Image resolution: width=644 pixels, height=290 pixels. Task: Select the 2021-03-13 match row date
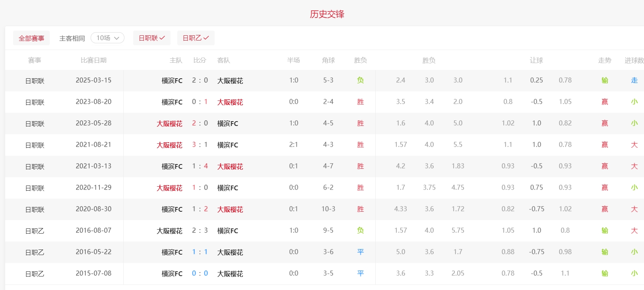coord(93,166)
